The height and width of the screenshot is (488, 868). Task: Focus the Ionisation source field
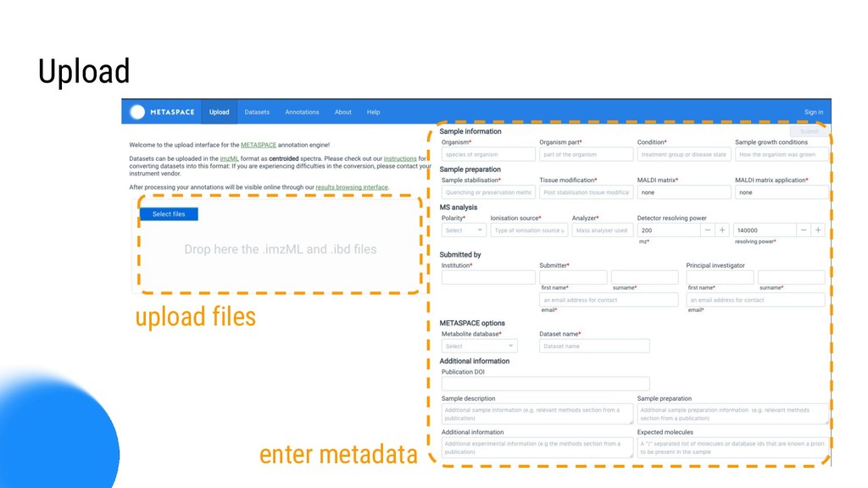[529, 230]
